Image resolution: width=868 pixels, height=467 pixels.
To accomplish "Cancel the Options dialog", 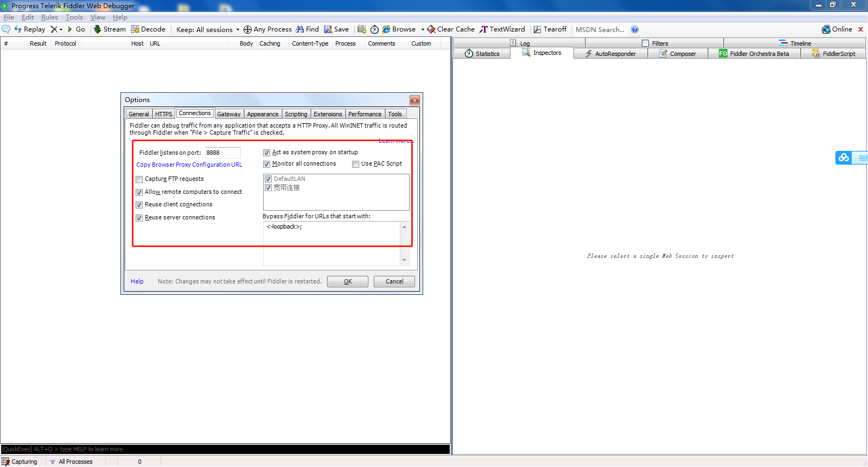I will (394, 281).
